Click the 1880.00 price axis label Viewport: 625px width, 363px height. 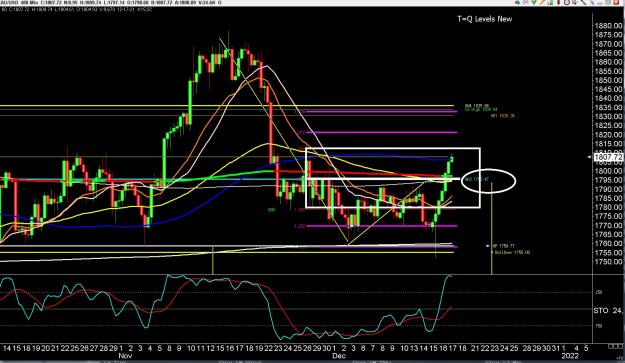point(608,26)
